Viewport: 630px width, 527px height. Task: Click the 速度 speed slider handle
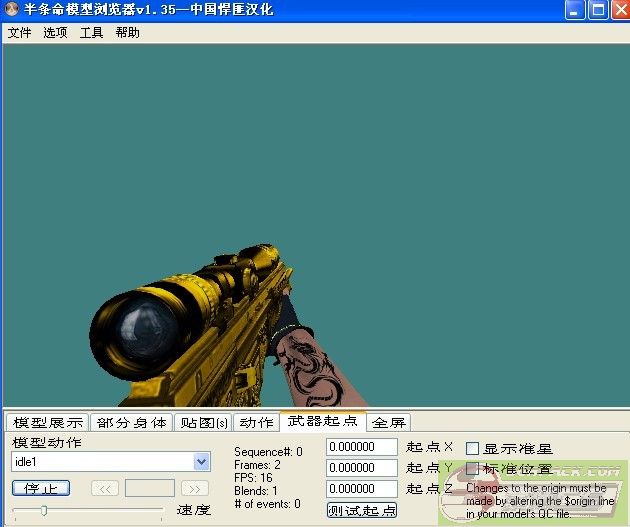44,511
